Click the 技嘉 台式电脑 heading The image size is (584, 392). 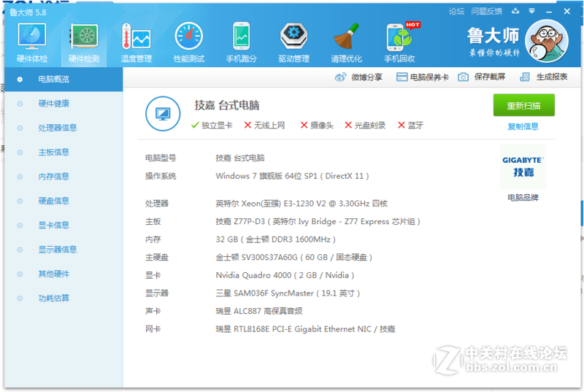[x=227, y=105]
